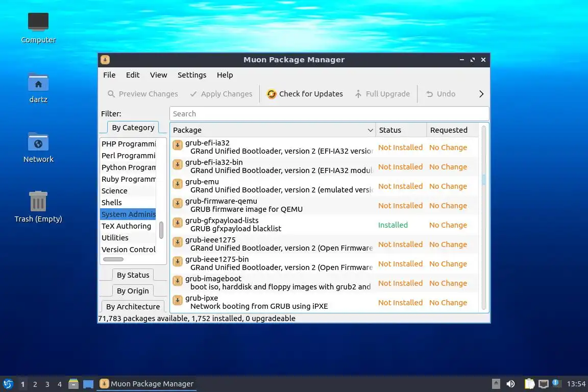Switch to the By Status filter tab

point(133,275)
